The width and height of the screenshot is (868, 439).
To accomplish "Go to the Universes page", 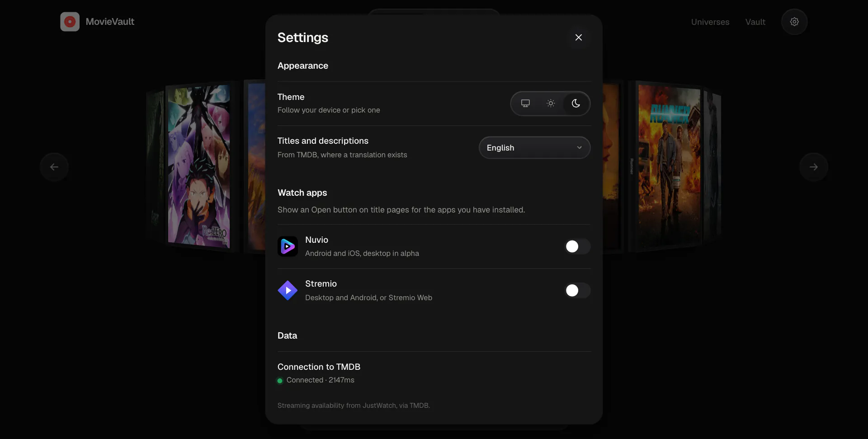I will pos(710,22).
